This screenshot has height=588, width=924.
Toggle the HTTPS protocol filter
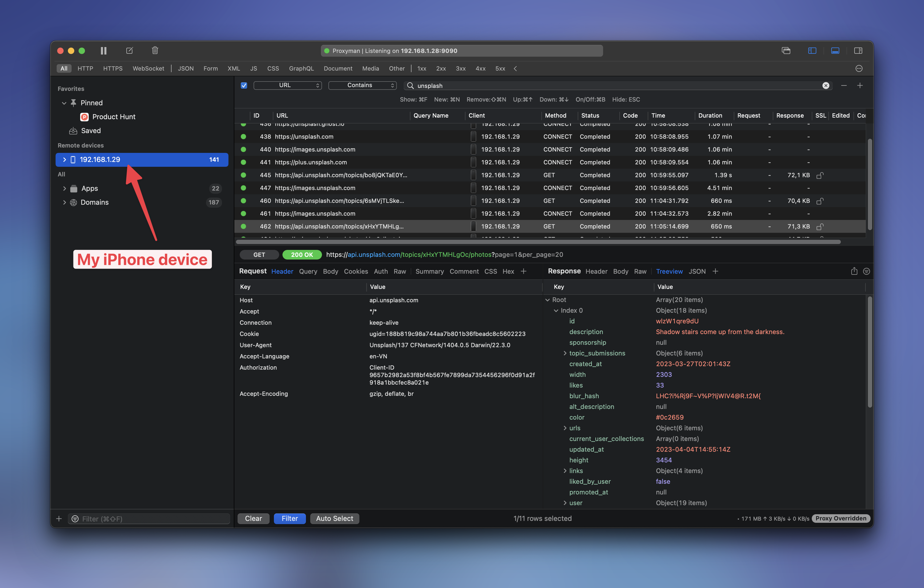tap(113, 68)
